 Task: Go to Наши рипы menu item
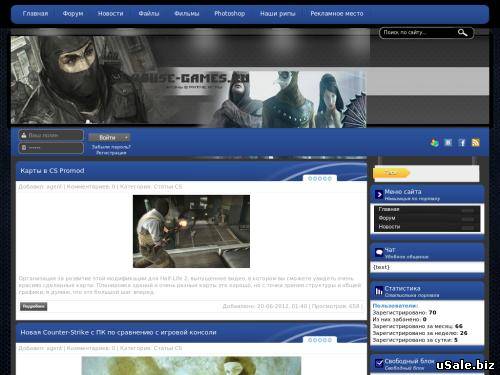(x=277, y=14)
